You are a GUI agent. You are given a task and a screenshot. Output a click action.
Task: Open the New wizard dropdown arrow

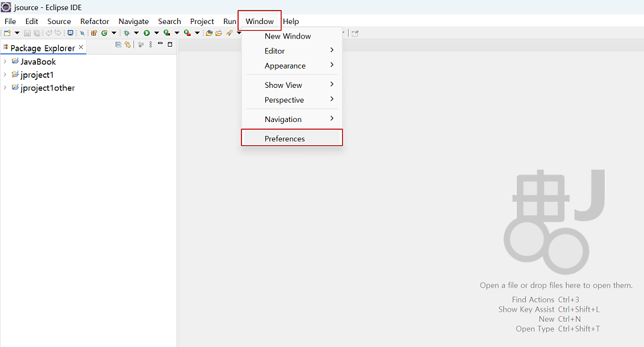point(17,33)
